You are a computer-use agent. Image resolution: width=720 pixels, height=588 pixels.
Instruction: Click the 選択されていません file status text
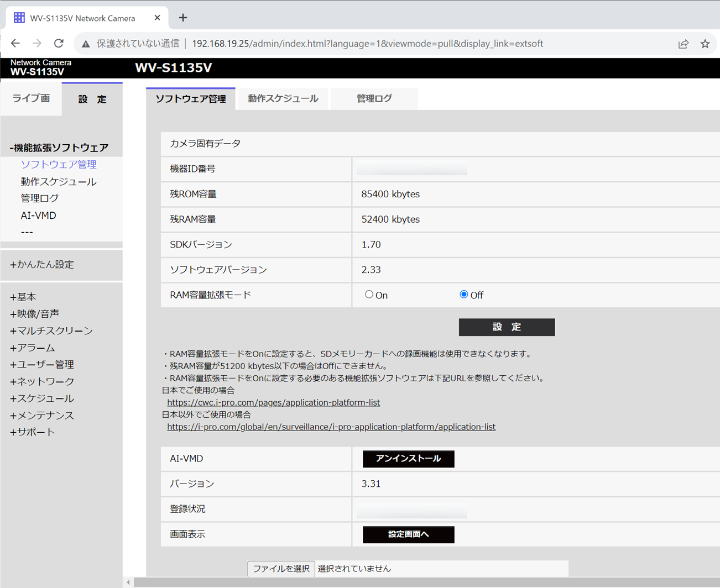[354, 569]
